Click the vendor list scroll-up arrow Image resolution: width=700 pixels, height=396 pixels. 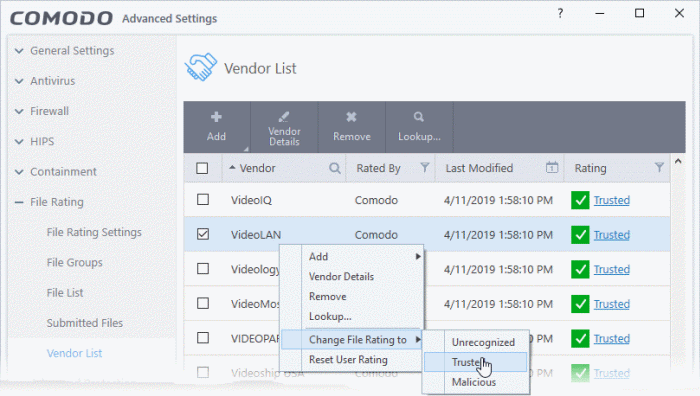678,161
